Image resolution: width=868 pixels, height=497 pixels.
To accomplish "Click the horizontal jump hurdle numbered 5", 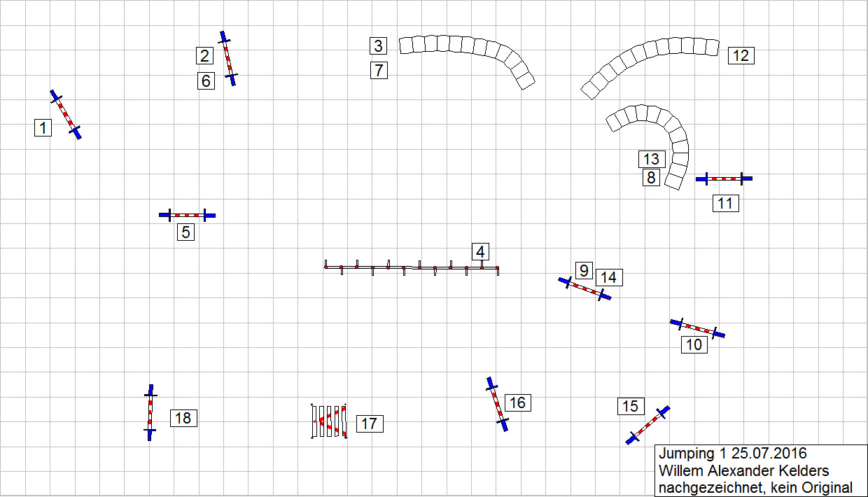I will 187,215.
